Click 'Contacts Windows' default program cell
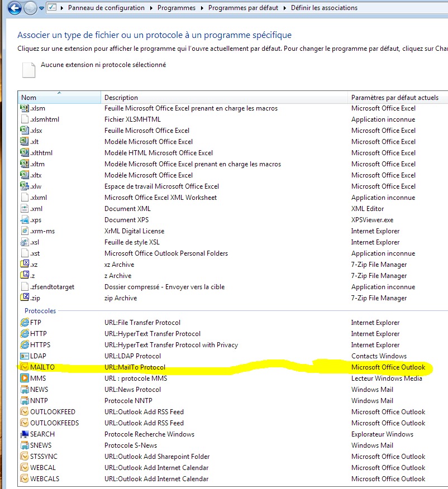The width and height of the screenshot is (448, 489). coord(379,356)
